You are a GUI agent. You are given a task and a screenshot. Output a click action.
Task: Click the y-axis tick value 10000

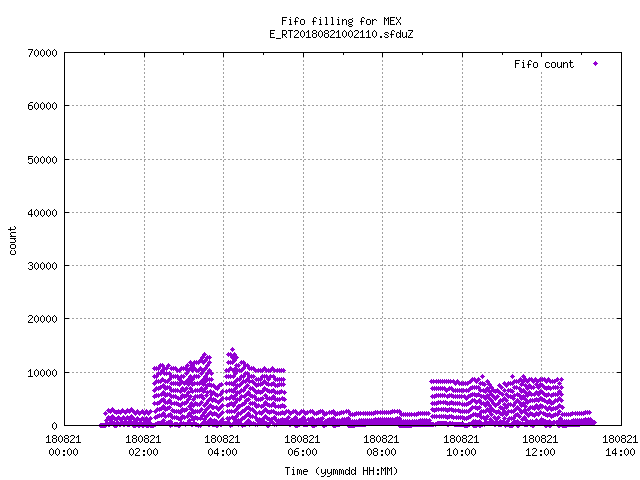pyautogui.click(x=42, y=373)
